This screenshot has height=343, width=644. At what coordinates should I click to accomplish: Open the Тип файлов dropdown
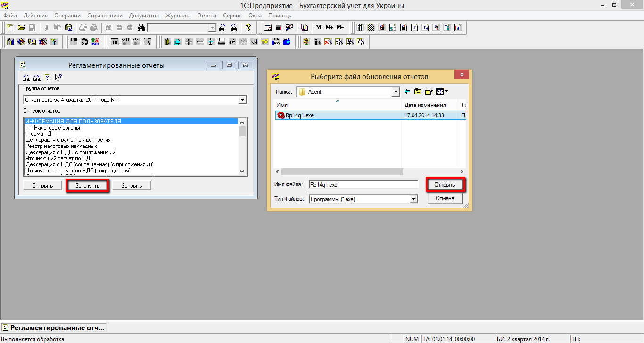pyautogui.click(x=413, y=199)
